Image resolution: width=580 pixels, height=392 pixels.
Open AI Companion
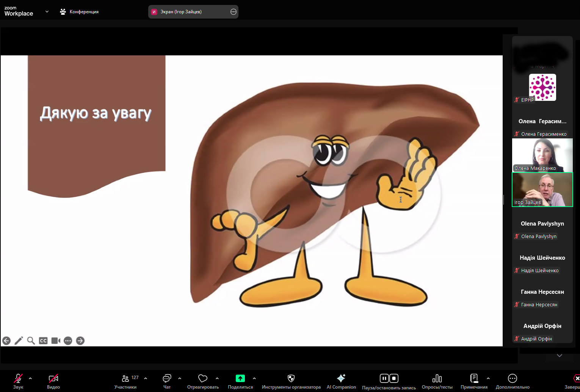point(341,381)
